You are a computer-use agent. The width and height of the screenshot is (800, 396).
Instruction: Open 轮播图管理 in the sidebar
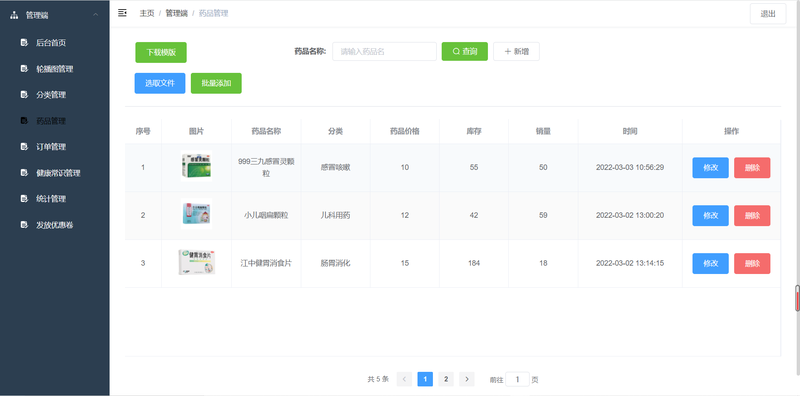(x=55, y=69)
